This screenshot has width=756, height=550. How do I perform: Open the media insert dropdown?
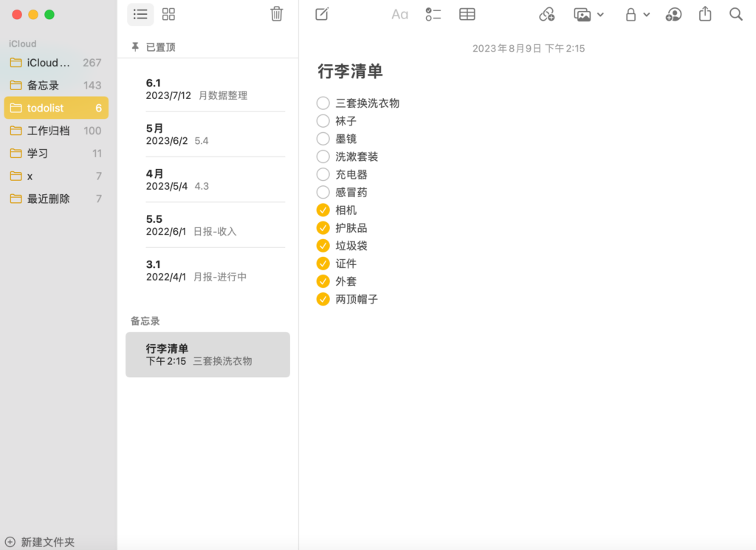tap(589, 14)
